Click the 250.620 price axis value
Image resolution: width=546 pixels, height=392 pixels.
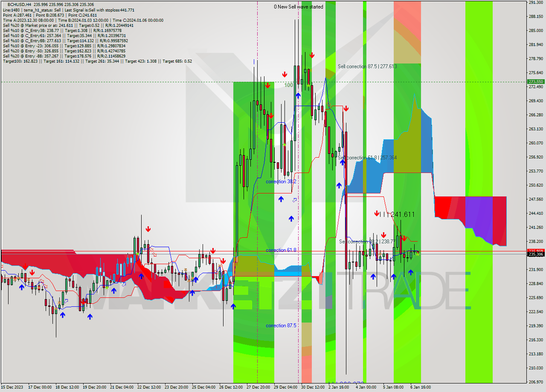pos(536,185)
